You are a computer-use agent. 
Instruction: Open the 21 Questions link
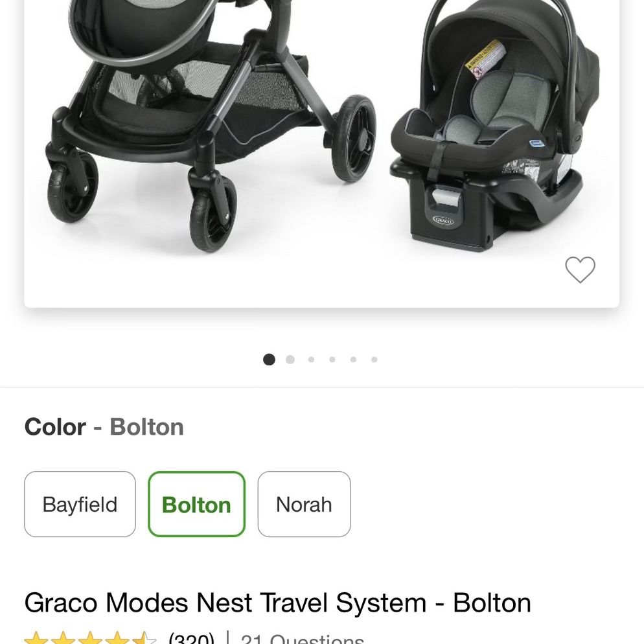[302, 639]
